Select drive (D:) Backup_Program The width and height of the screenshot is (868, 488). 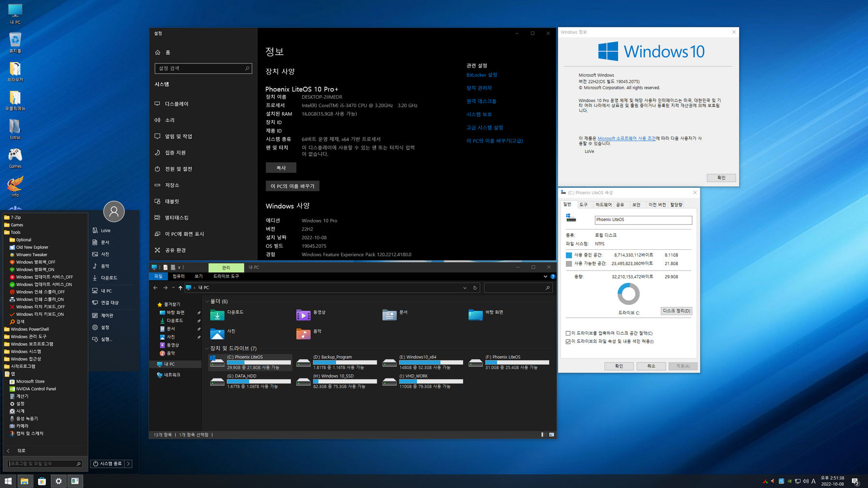(337, 362)
